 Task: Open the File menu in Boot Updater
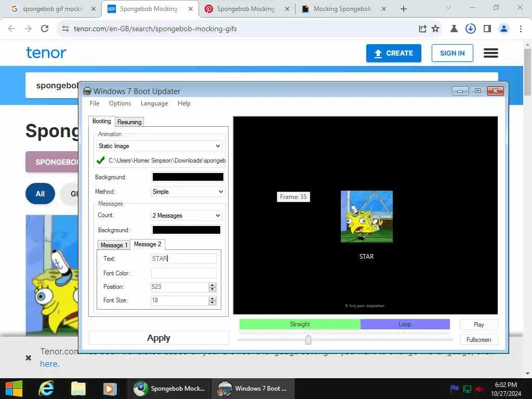pos(95,103)
